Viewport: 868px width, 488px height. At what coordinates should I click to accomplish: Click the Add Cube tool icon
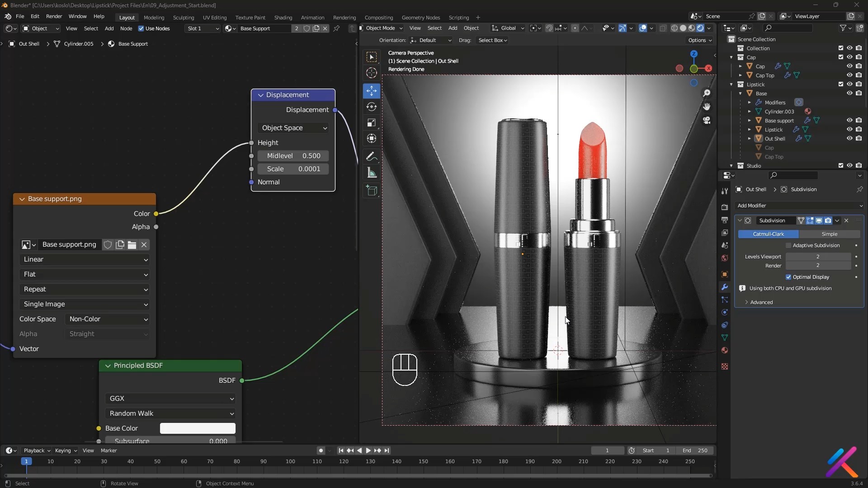click(x=372, y=191)
